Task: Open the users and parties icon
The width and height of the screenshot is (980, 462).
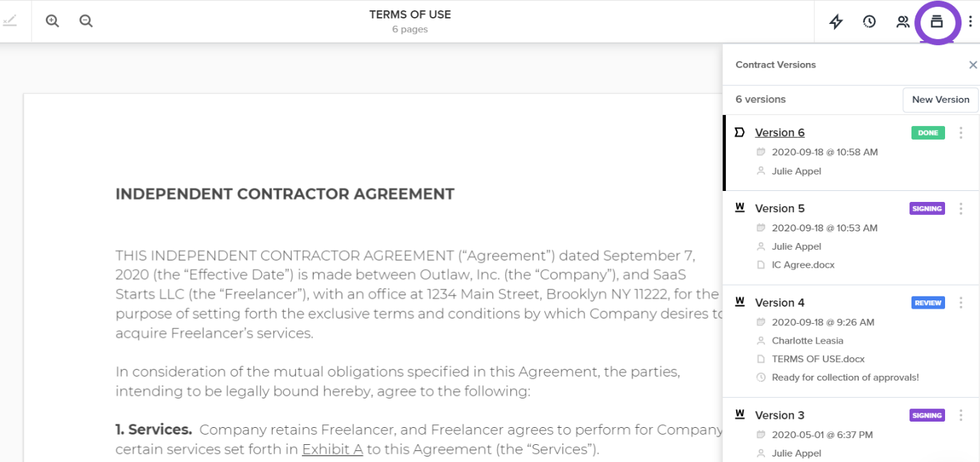Action: click(903, 21)
